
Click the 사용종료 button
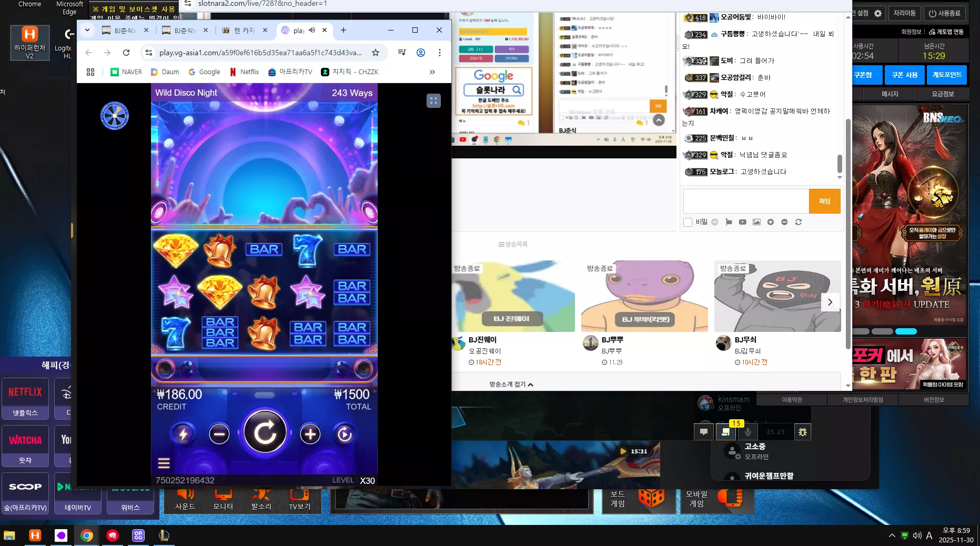point(944,13)
